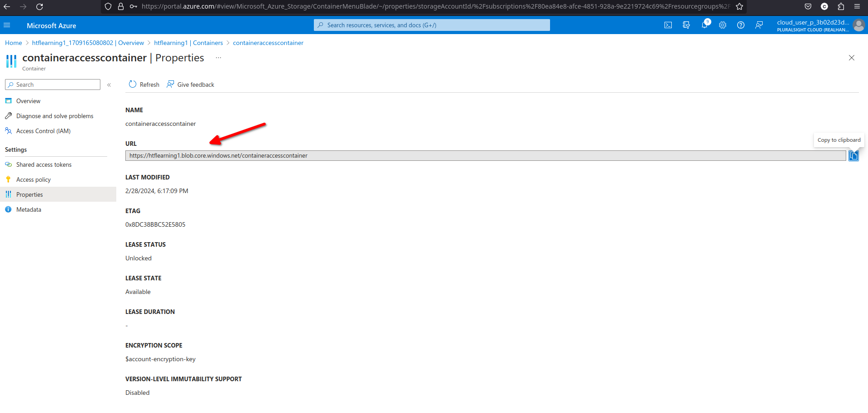Click the feedback icon in top bar

click(x=759, y=25)
